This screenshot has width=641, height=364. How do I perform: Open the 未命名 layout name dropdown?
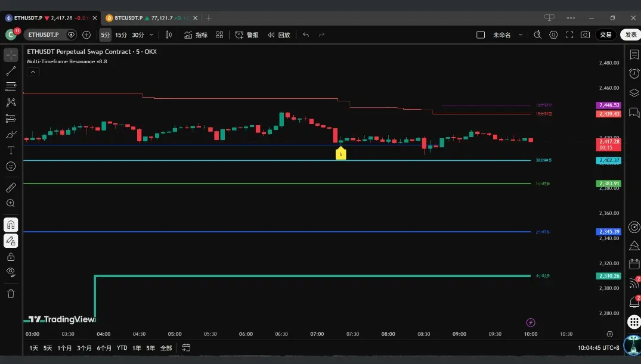pyautogui.click(x=502, y=35)
